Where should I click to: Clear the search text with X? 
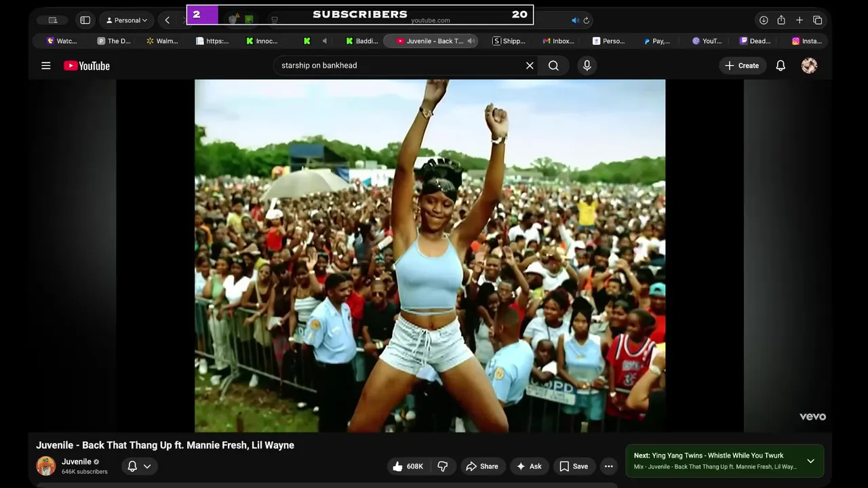coord(530,66)
